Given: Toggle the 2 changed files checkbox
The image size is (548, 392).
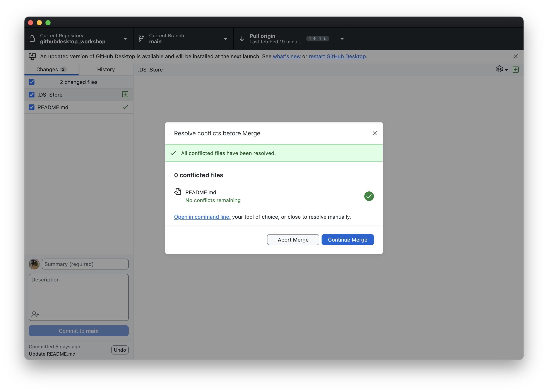Looking at the screenshot, I should pos(31,82).
